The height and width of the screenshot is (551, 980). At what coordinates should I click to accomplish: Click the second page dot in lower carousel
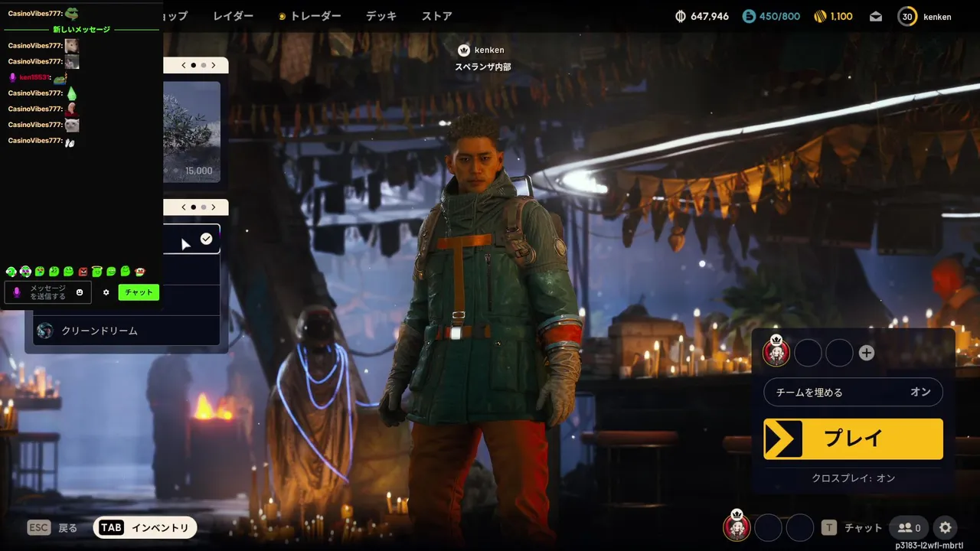pyautogui.click(x=203, y=207)
